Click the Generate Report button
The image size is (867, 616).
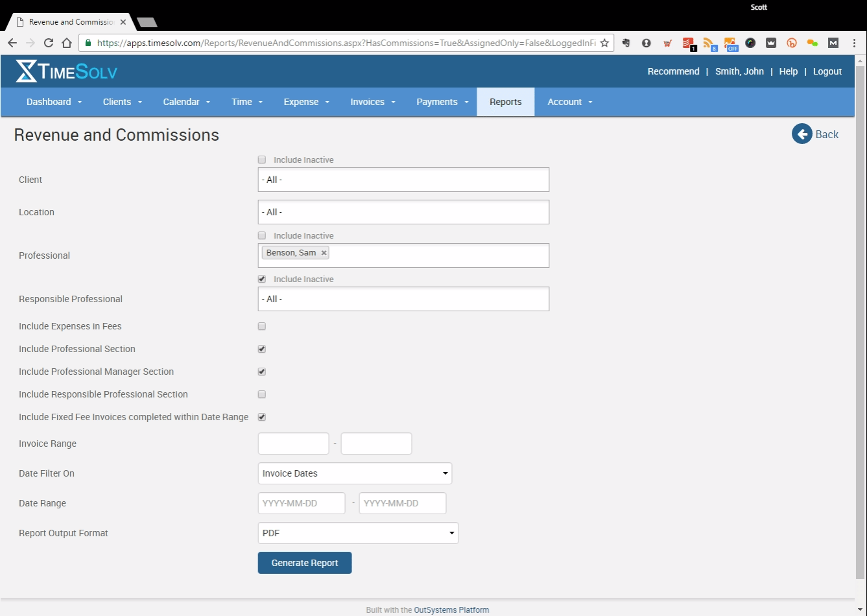305,563
